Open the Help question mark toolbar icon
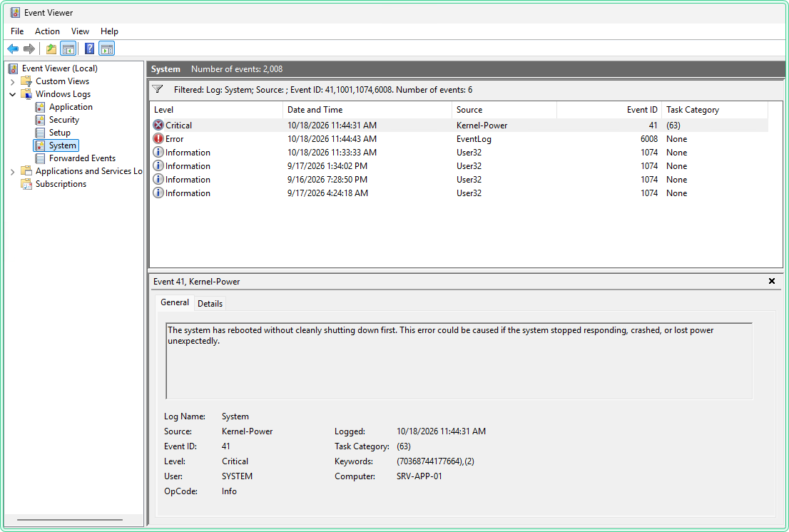 click(x=90, y=48)
